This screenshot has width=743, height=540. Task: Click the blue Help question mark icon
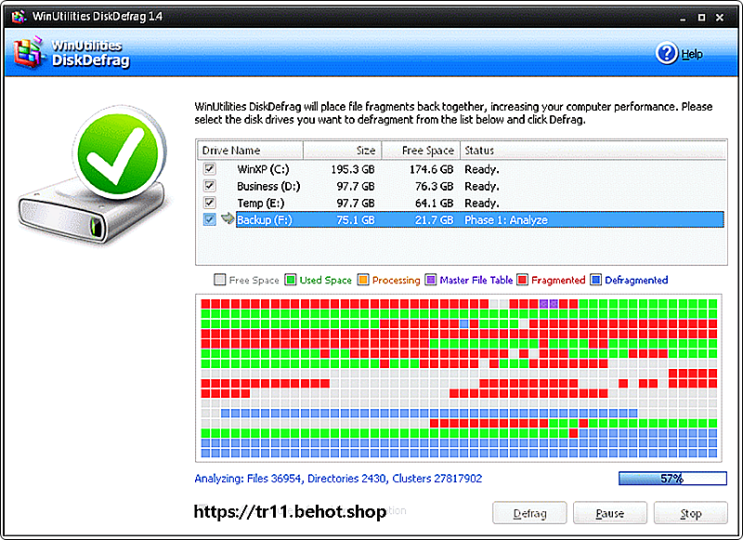pyautogui.click(x=667, y=54)
